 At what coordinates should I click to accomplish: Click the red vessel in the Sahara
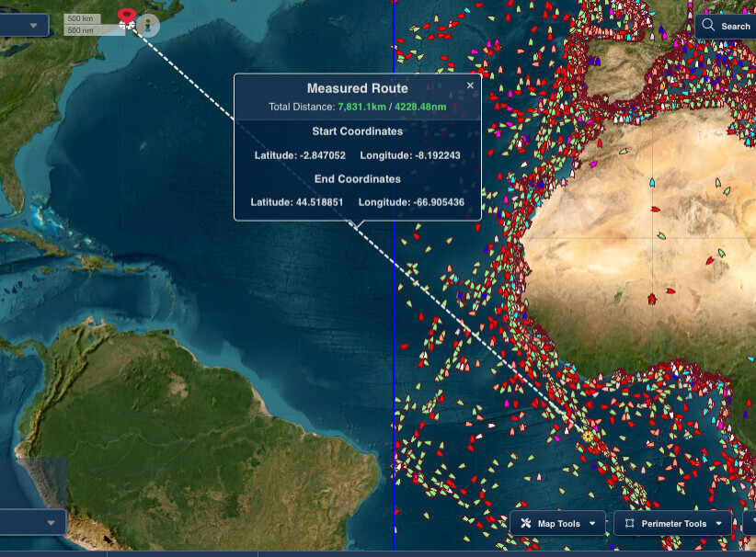pos(651,299)
